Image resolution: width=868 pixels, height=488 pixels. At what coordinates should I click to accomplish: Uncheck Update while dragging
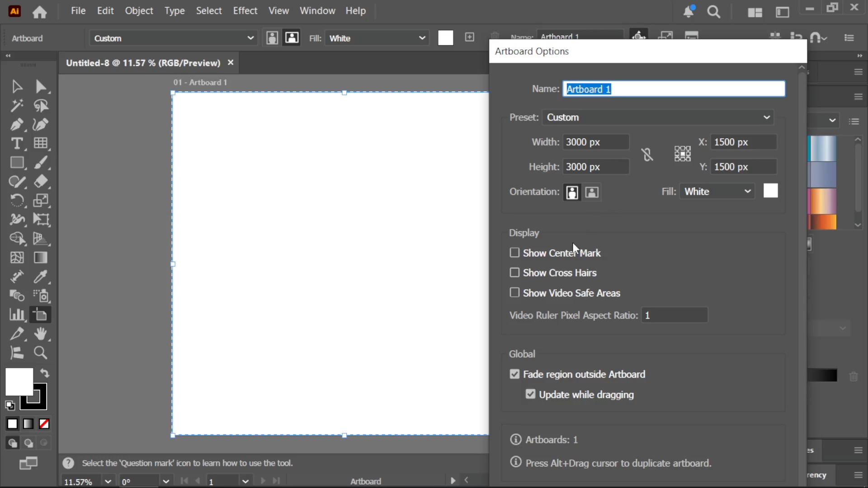pos(530,394)
